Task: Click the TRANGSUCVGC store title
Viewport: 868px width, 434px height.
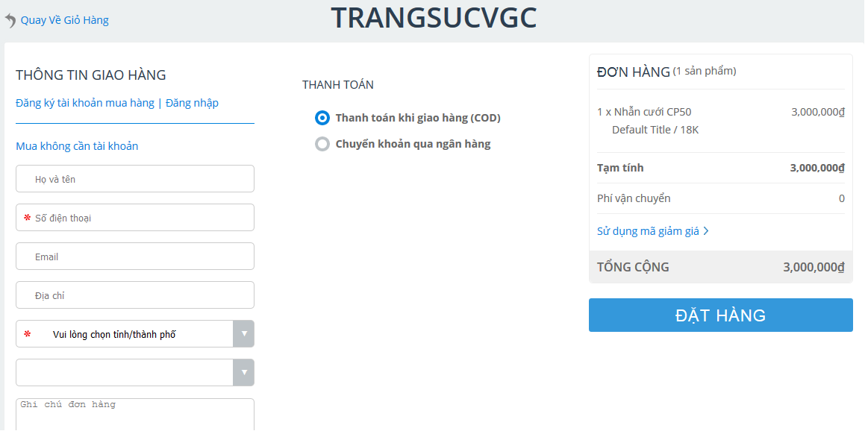Action: pos(434,18)
